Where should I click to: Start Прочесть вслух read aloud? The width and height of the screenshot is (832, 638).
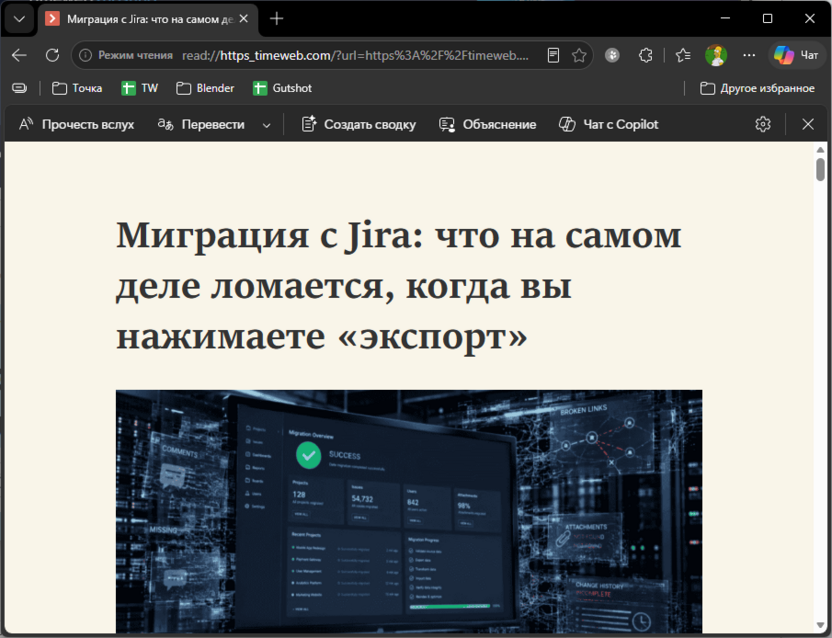pyautogui.click(x=77, y=124)
